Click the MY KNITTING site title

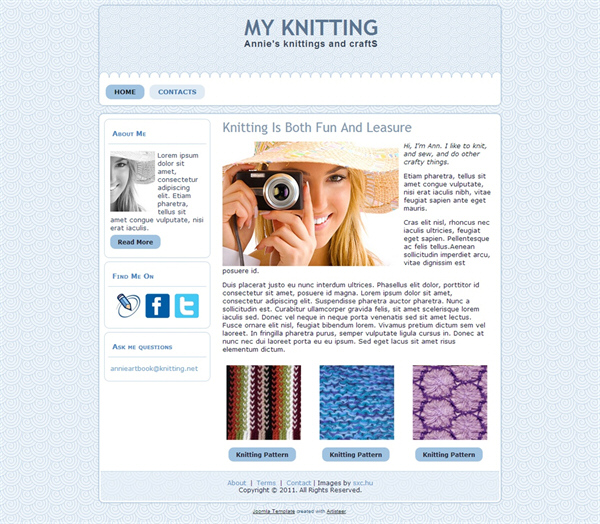311,28
